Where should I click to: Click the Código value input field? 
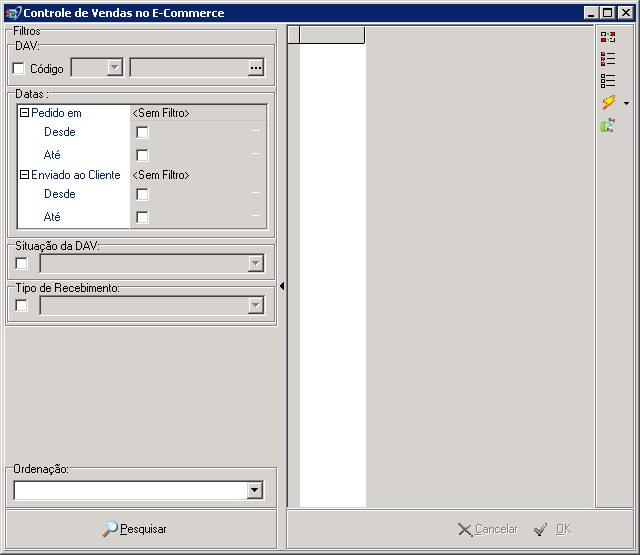click(190, 67)
